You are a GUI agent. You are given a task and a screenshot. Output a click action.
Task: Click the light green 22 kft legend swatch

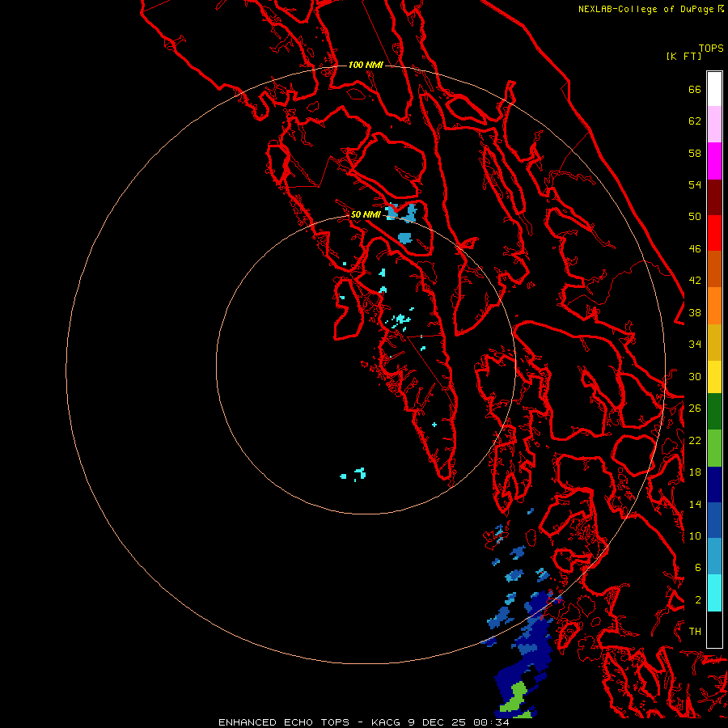click(x=714, y=448)
